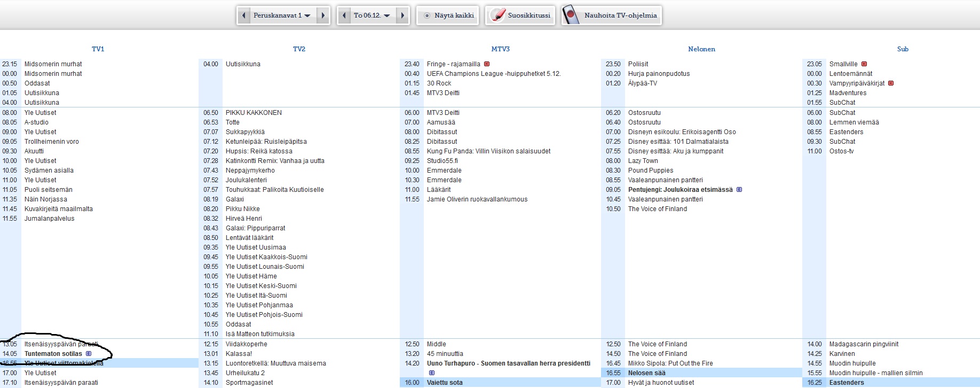Click blue icon beside Pentujengi: Joulukoiraa etsimässä
980x388 pixels.
[739, 190]
